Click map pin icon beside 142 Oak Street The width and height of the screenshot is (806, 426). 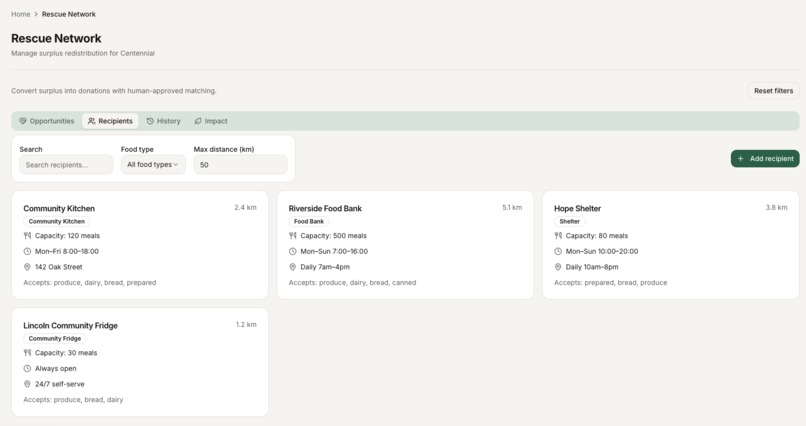coord(27,267)
